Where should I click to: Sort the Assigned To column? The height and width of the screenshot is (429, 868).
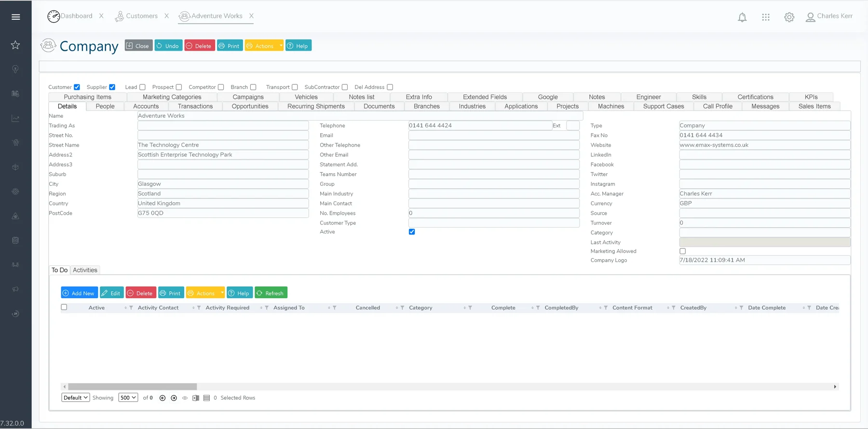(x=329, y=308)
